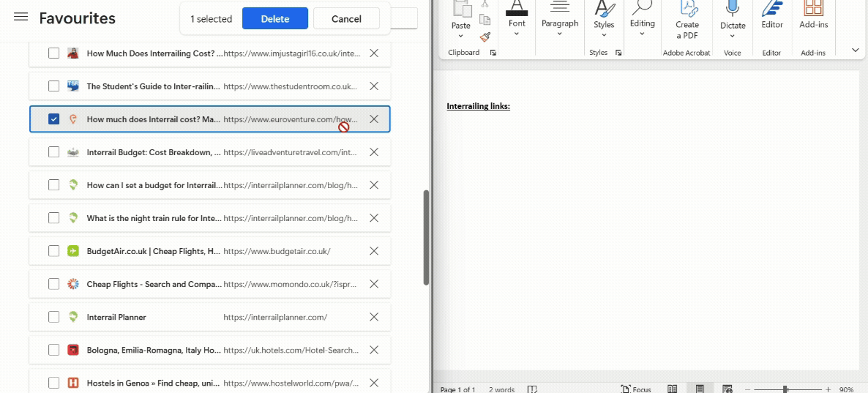The height and width of the screenshot is (393, 868).
Task: Cancel the favourites selection
Action: 346,18
